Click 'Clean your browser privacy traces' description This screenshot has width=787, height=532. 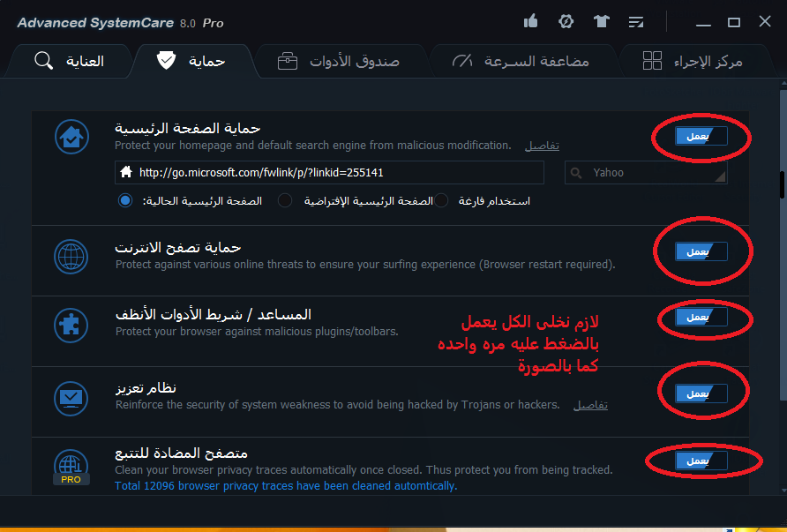pos(364,470)
